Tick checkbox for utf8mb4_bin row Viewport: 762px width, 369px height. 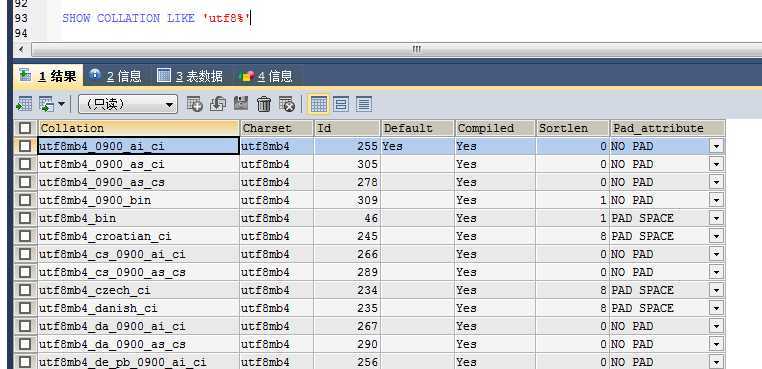pos(25,218)
